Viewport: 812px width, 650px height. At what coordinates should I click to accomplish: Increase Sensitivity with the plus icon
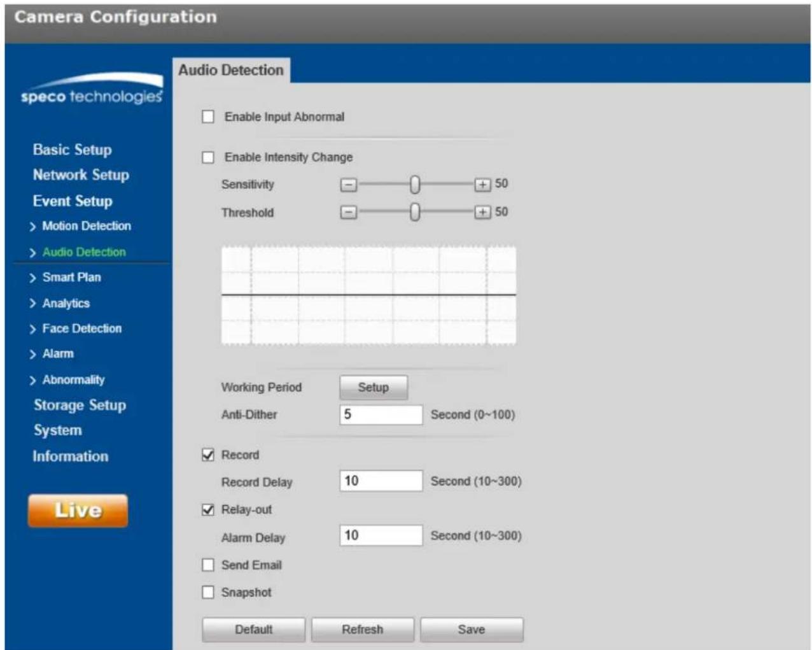482,185
